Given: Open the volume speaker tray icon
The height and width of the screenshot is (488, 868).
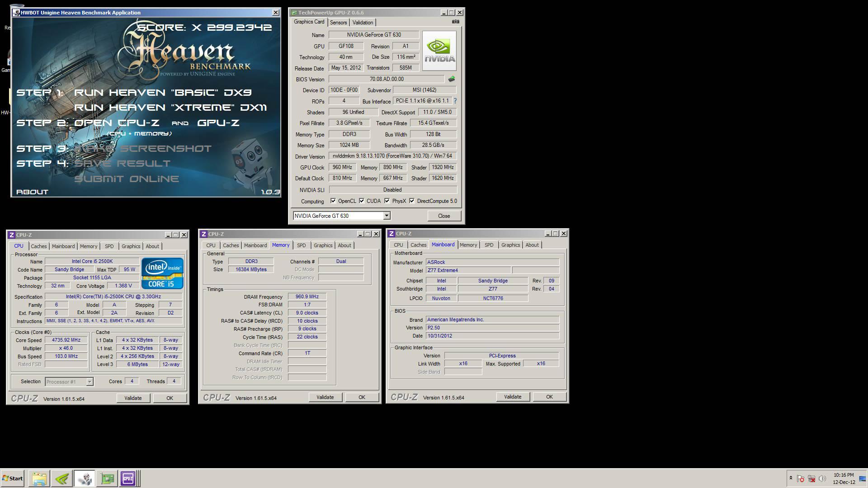Looking at the screenshot, I should pos(822,479).
